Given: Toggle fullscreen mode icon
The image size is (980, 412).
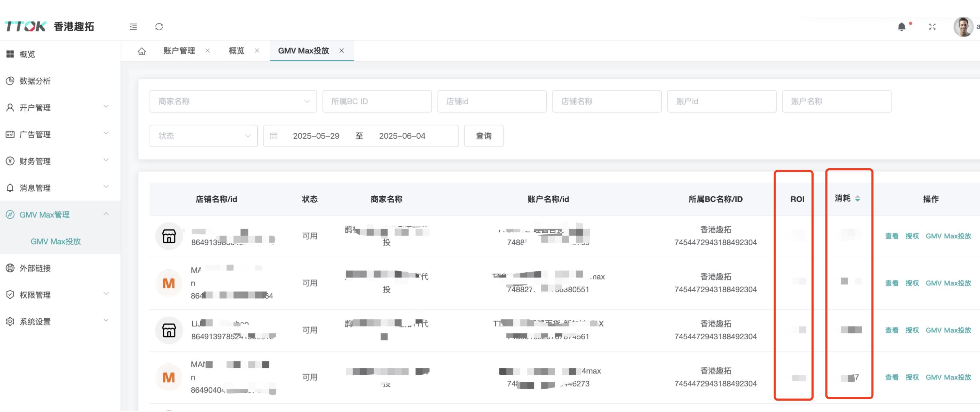Looking at the screenshot, I should pos(932,27).
